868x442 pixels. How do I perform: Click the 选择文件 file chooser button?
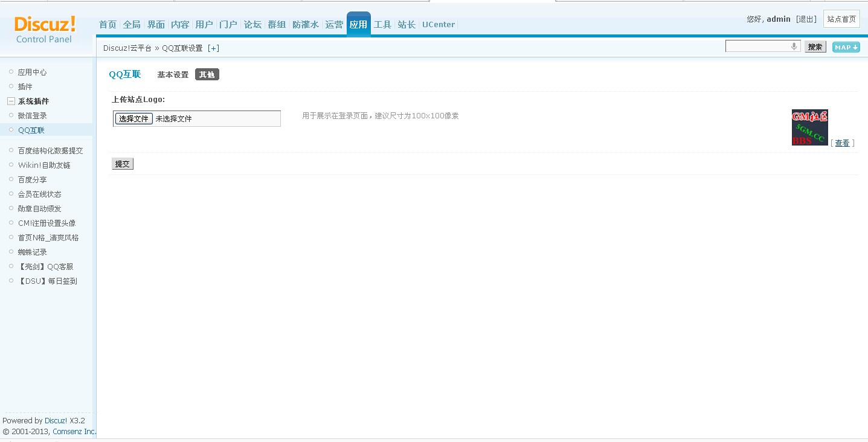pos(134,119)
